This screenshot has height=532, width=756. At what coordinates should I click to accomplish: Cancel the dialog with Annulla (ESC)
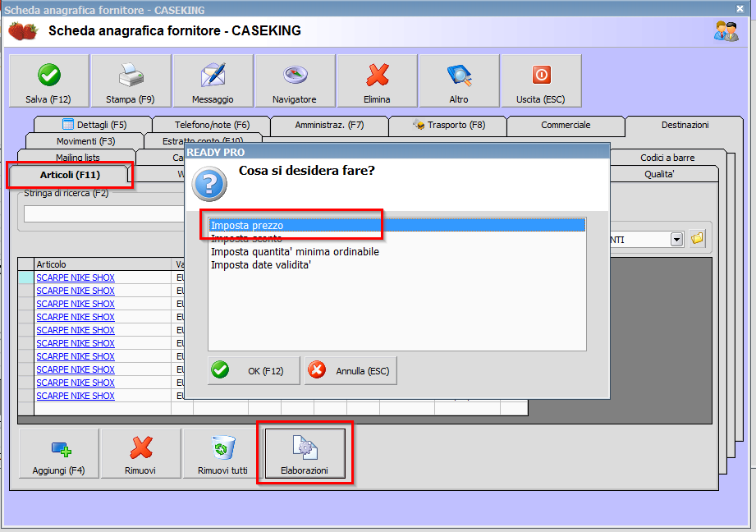click(x=351, y=370)
